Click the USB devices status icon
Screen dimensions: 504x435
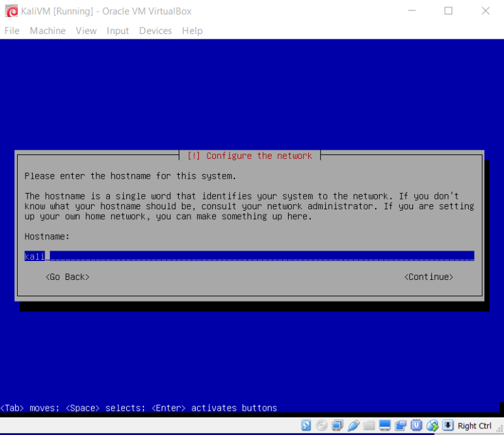[x=353, y=425]
